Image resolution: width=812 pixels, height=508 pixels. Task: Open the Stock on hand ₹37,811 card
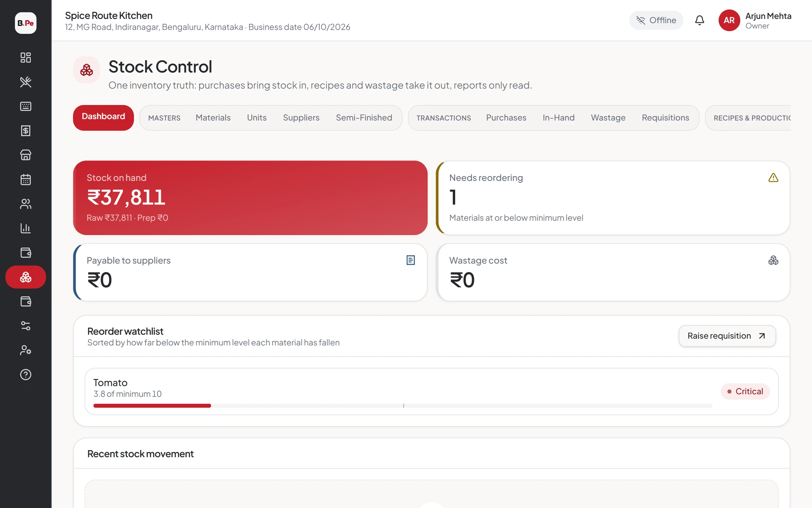tap(250, 198)
